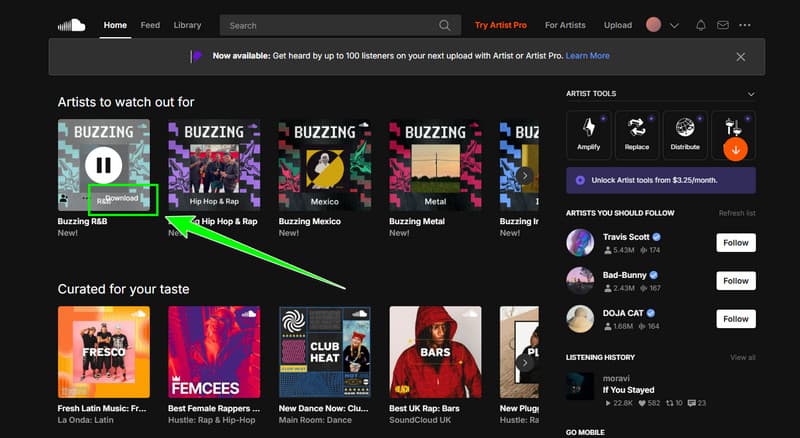Expand the profile dropdown chevron
800x438 pixels.
coord(674,26)
